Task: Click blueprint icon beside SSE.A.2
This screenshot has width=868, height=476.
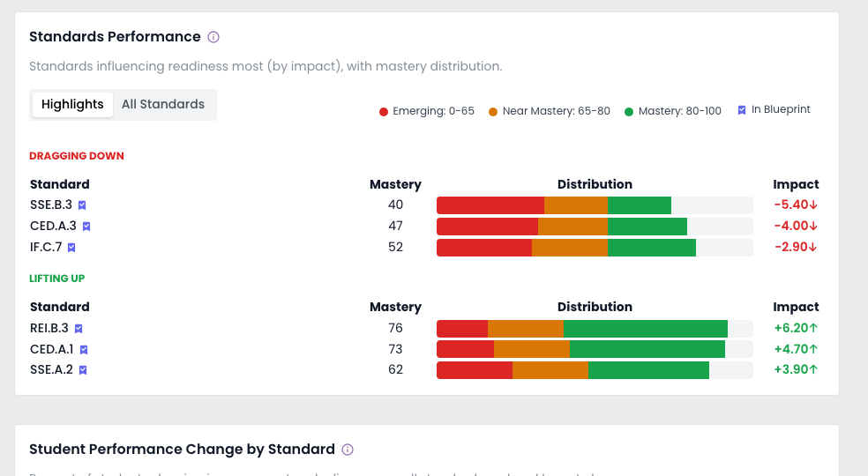Action: (x=83, y=370)
